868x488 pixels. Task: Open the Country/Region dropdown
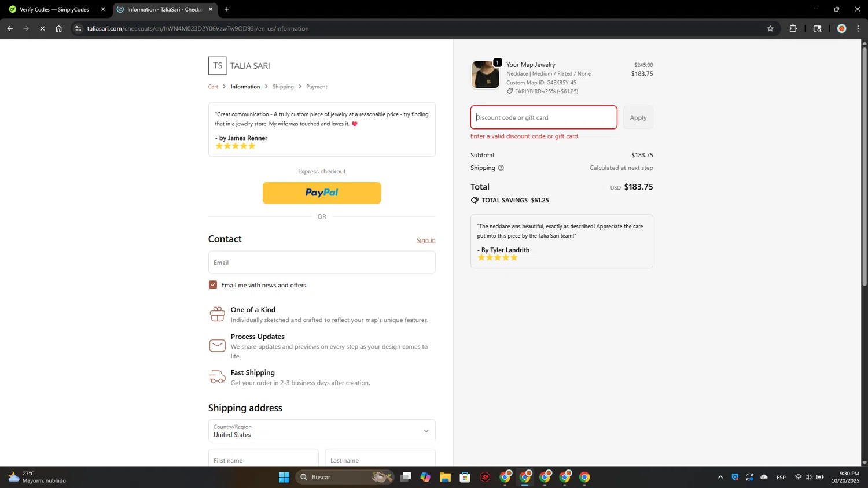(322, 431)
